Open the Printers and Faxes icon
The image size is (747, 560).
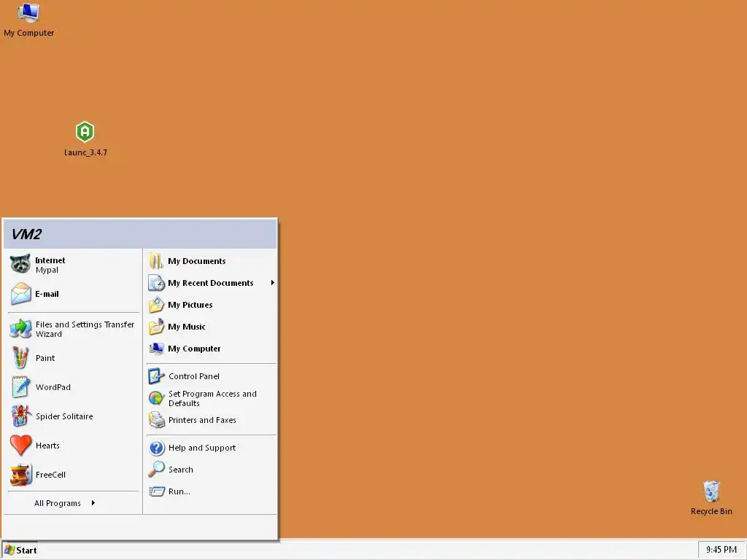pos(156,420)
